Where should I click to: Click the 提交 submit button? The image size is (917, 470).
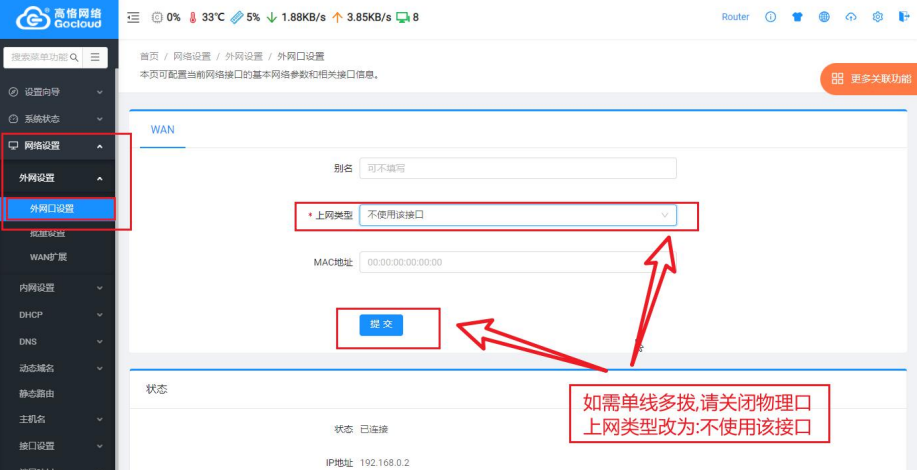(381, 324)
